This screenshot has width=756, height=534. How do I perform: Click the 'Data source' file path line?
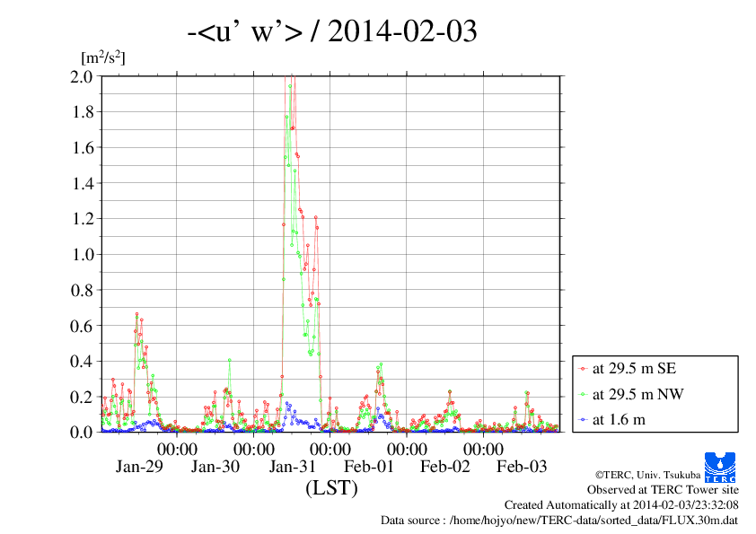pos(559,521)
